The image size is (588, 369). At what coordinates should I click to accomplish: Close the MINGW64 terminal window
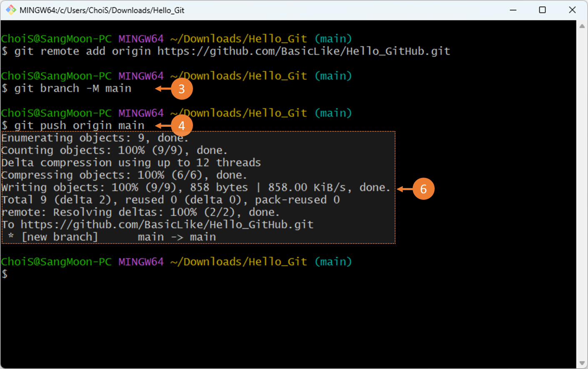point(572,10)
